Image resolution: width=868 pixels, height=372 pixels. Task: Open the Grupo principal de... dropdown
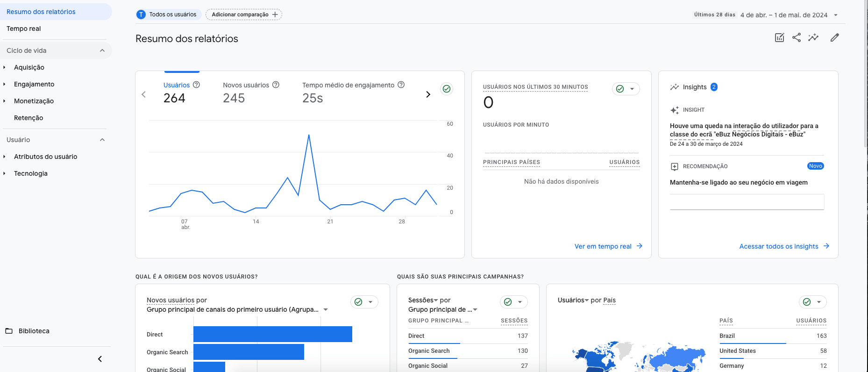click(475, 309)
